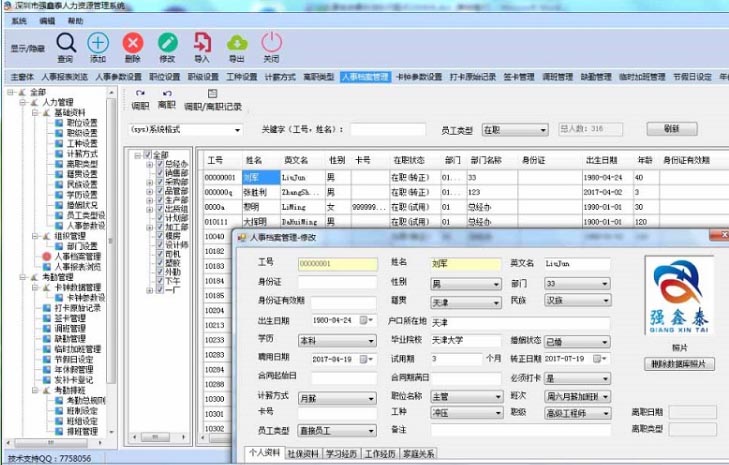Click the green 修改 pencil icon
729x465 pixels.
click(x=167, y=43)
